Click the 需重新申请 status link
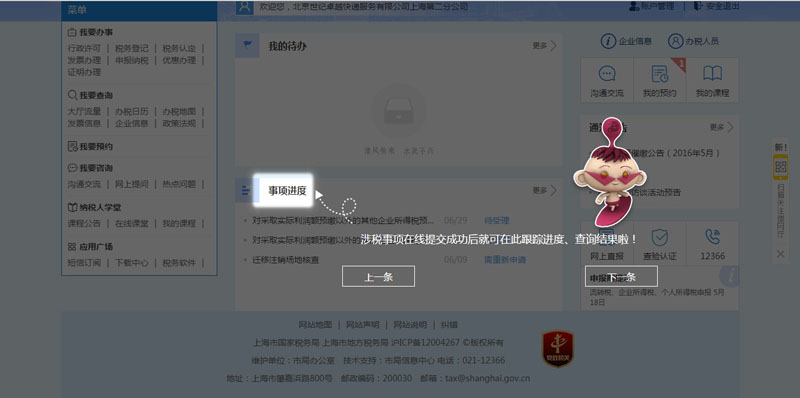Image resolution: width=800 pixels, height=398 pixels. pos(505,260)
